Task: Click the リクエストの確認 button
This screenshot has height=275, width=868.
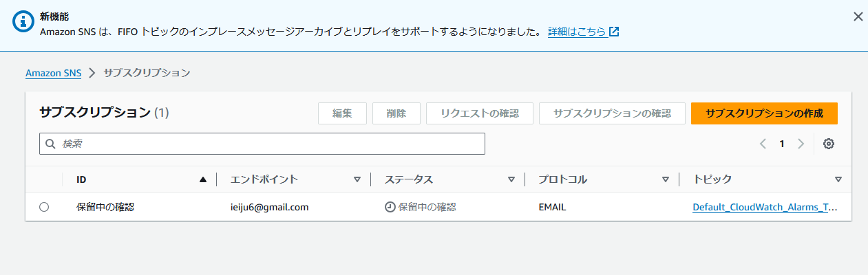Action: [x=480, y=113]
